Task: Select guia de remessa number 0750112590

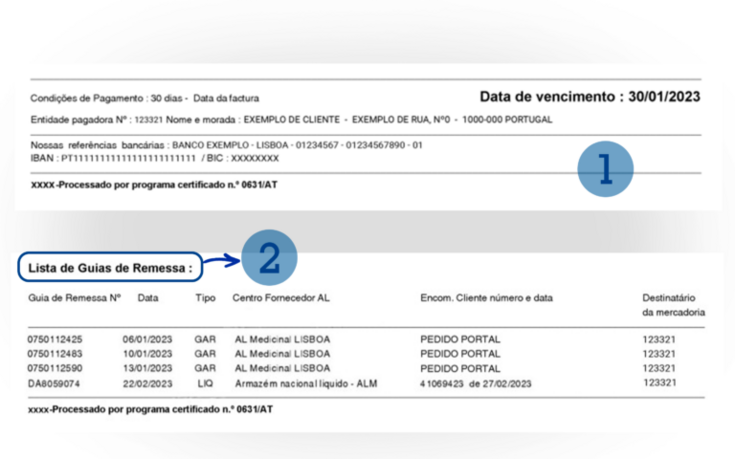Action: [x=56, y=368]
